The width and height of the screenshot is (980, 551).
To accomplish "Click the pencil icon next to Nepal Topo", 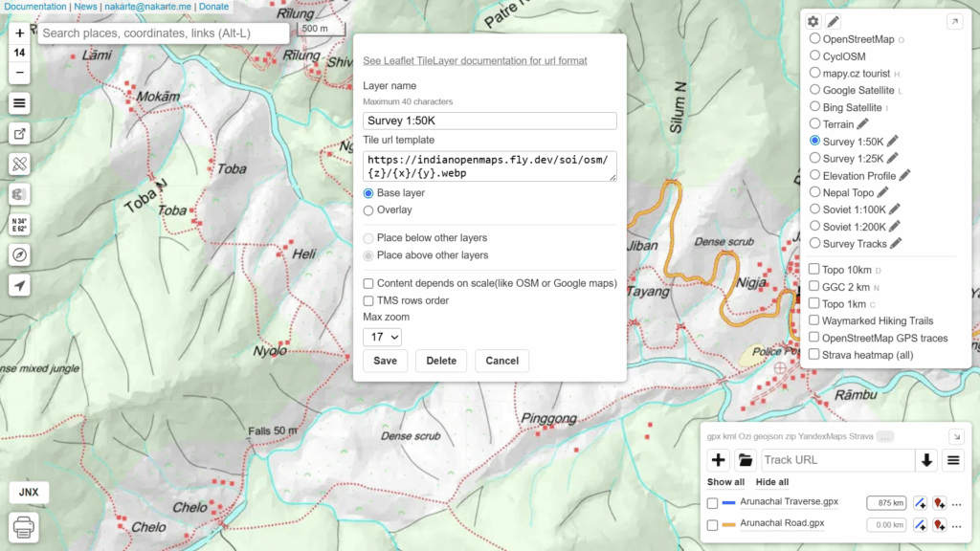I will click(x=883, y=192).
